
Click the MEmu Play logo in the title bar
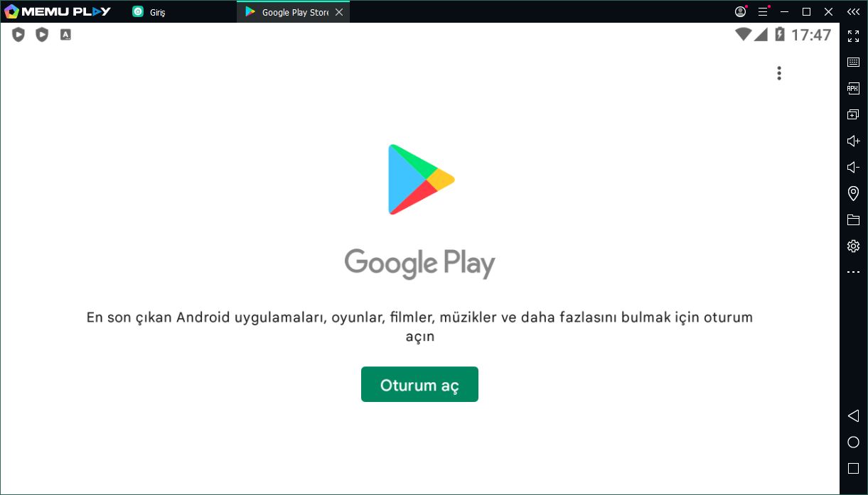pos(58,11)
